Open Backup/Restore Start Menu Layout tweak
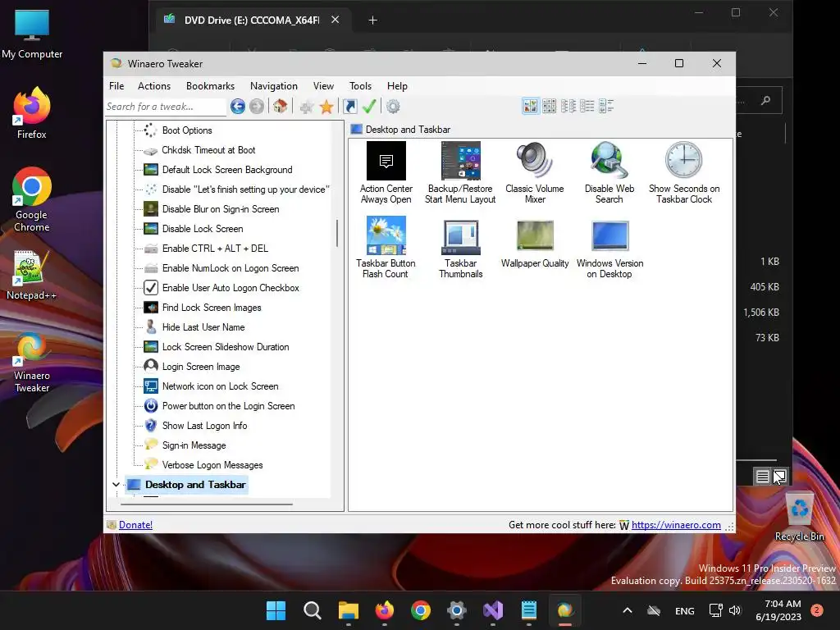Viewport: 840px width, 630px height. pos(460,173)
